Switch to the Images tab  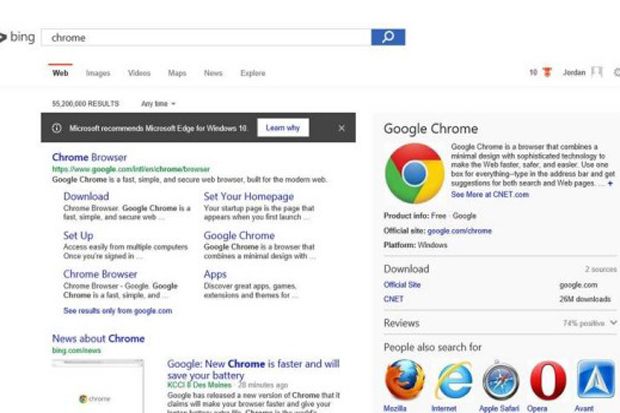98,73
